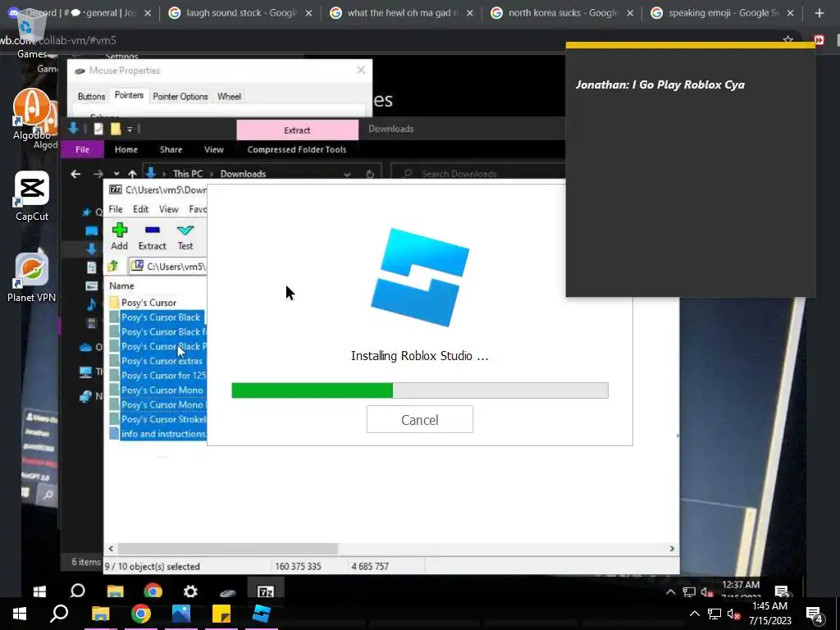
Task: Click the 7-Zip Extract toolbar icon
Action: pyautogui.click(x=152, y=237)
